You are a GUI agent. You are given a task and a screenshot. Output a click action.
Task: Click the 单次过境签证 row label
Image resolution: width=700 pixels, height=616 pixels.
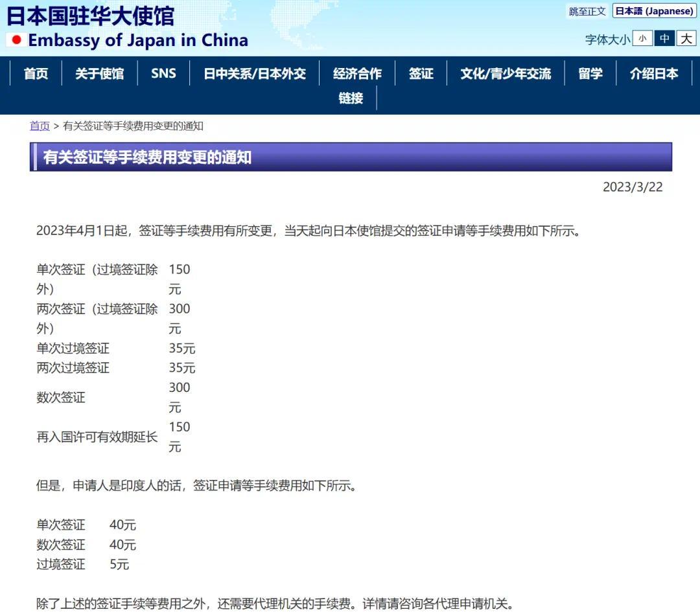(x=73, y=348)
